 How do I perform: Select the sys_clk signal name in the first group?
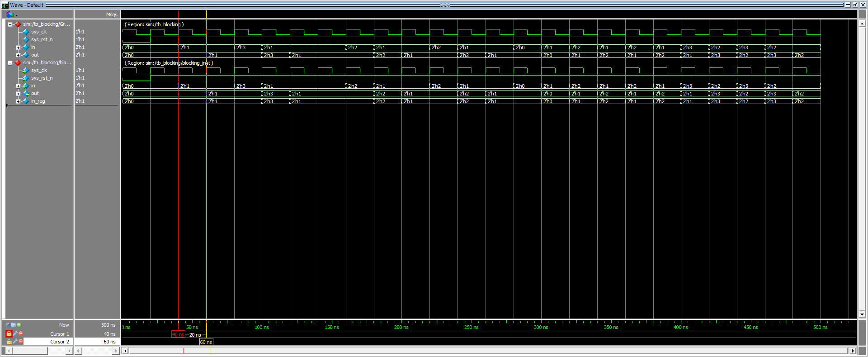[x=39, y=32]
